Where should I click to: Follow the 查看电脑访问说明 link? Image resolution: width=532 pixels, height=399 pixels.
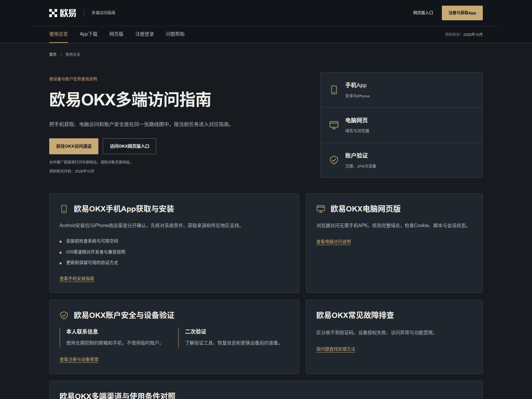click(x=333, y=242)
